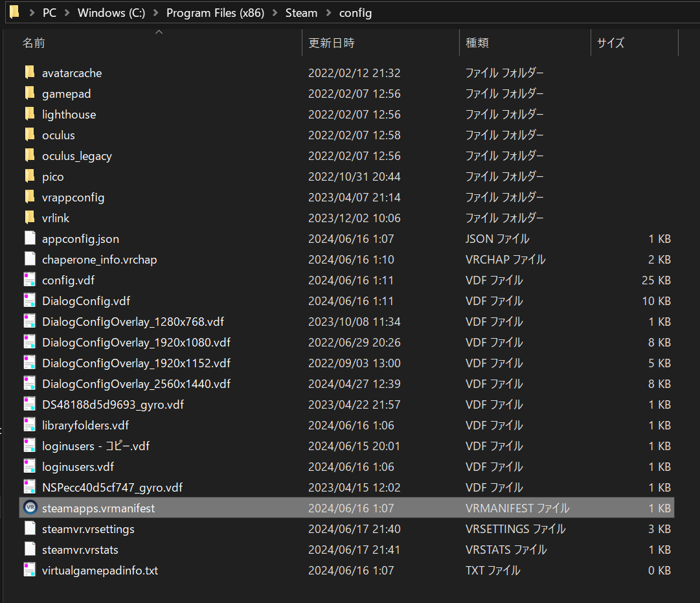Click the 2022/10/31 20:44 date cell
This screenshot has height=603, width=700.
coord(354,176)
